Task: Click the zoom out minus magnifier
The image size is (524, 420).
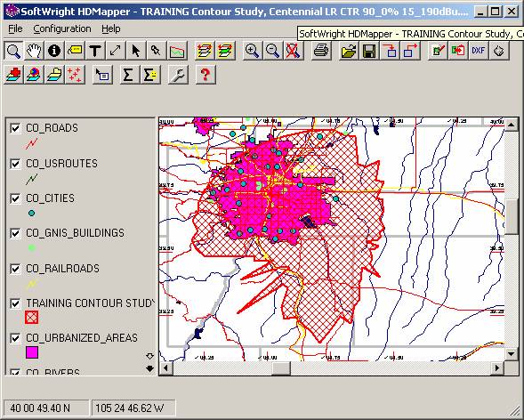Action: 272,51
